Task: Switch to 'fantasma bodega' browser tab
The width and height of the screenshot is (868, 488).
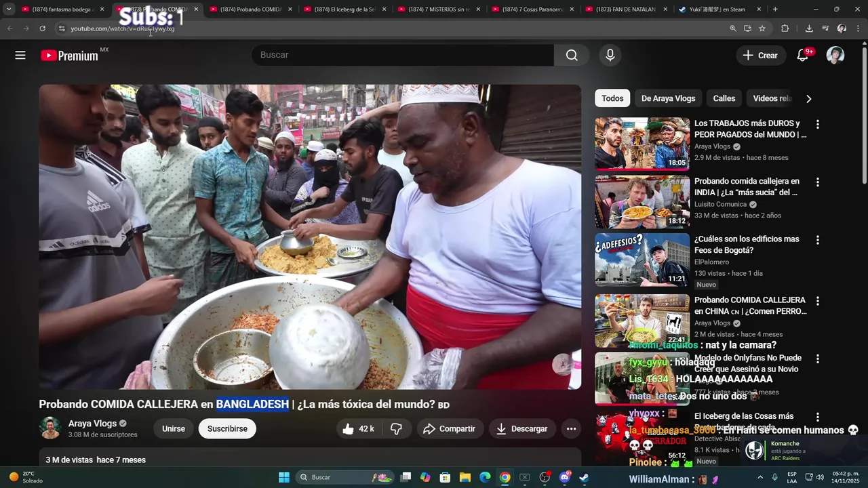Action: (61, 9)
